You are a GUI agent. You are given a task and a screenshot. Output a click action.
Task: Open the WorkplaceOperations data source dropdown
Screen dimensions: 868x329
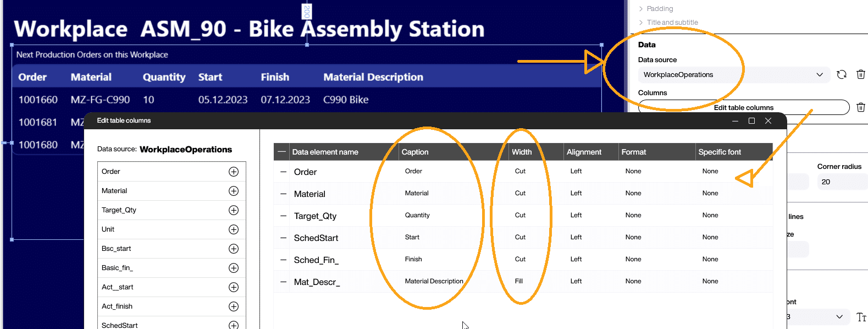(x=734, y=75)
